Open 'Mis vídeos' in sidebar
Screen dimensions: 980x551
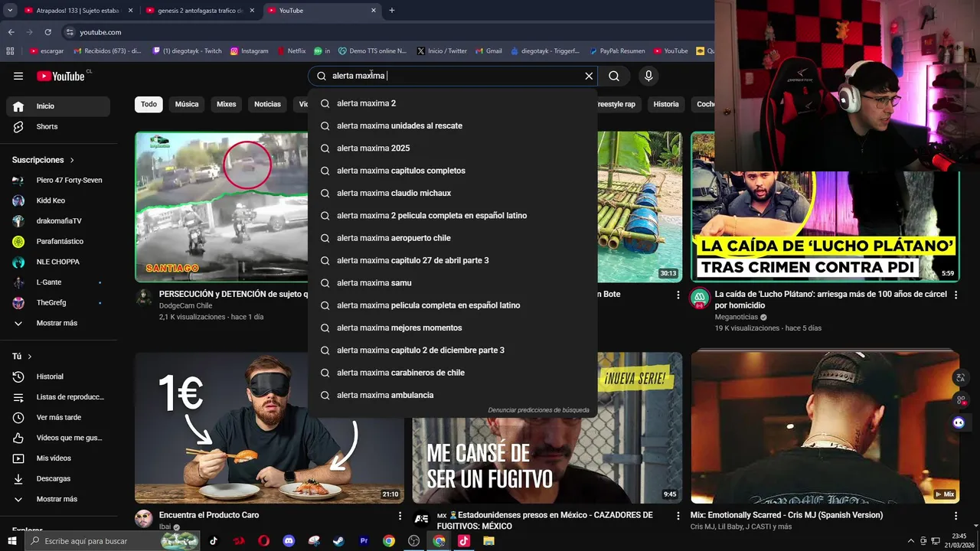pyautogui.click(x=58, y=458)
